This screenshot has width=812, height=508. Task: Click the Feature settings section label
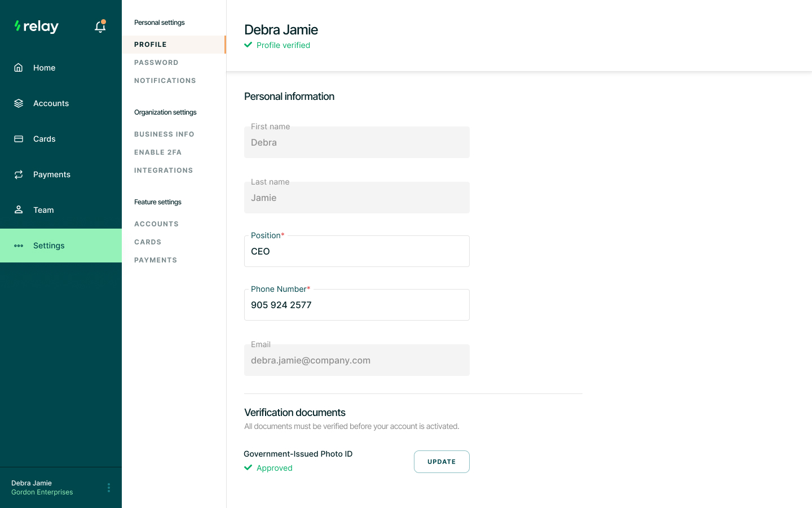(x=158, y=202)
